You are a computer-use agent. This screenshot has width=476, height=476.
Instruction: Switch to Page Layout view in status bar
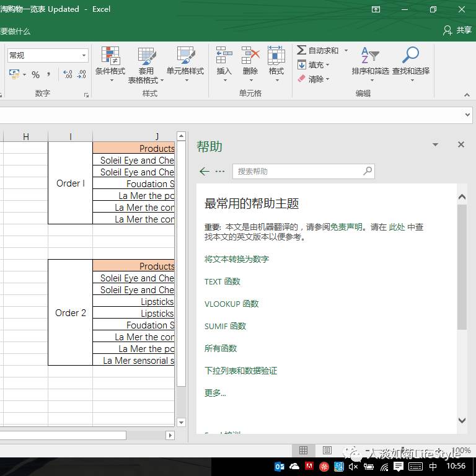point(327,450)
